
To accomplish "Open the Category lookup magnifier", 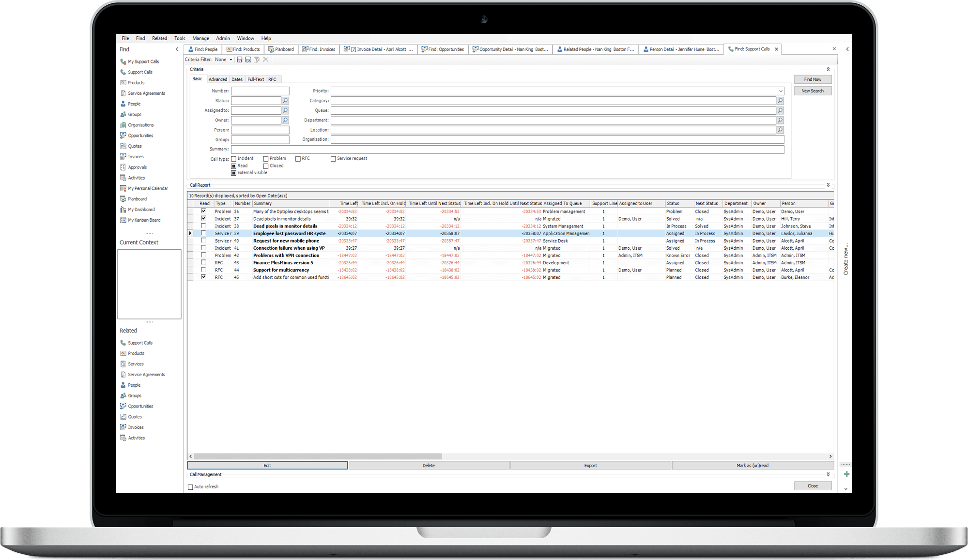I will pyautogui.click(x=780, y=101).
